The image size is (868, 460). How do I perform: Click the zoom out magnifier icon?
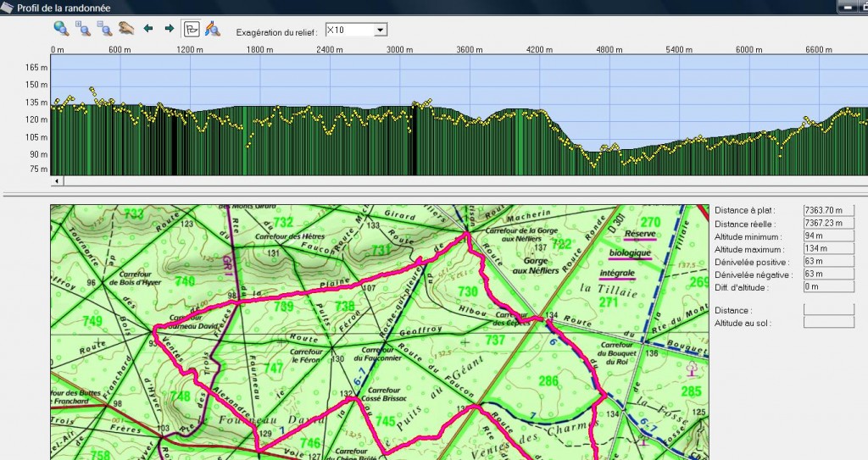[x=104, y=29]
